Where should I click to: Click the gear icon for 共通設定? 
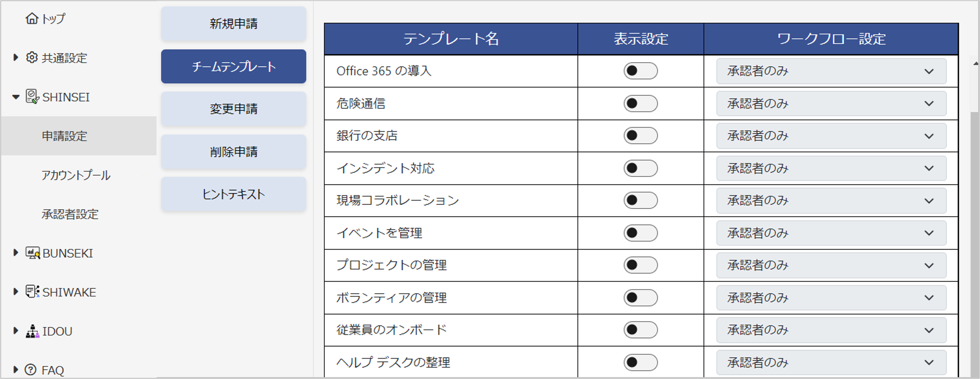pos(32,58)
